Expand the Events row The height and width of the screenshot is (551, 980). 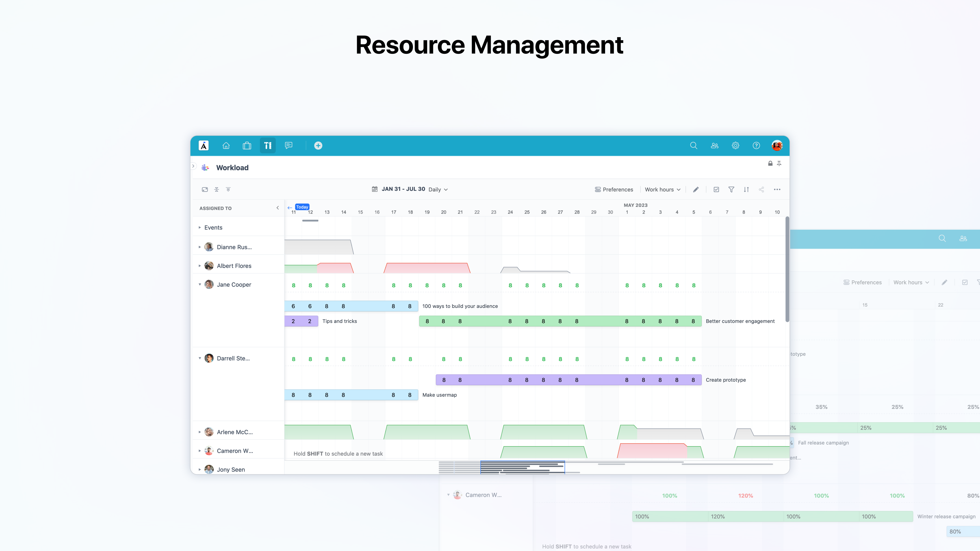pyautogui.click(x=200, y=227)
